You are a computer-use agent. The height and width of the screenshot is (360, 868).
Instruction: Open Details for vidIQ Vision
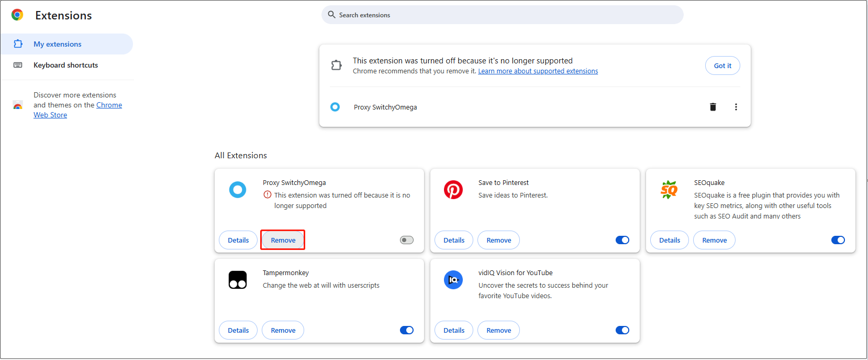click(454, 330)
